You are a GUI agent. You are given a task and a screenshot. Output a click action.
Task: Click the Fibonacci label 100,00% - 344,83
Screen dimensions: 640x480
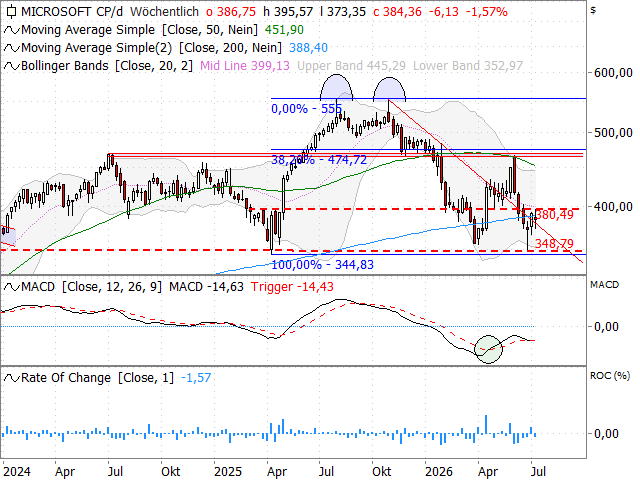pos(322,265)
